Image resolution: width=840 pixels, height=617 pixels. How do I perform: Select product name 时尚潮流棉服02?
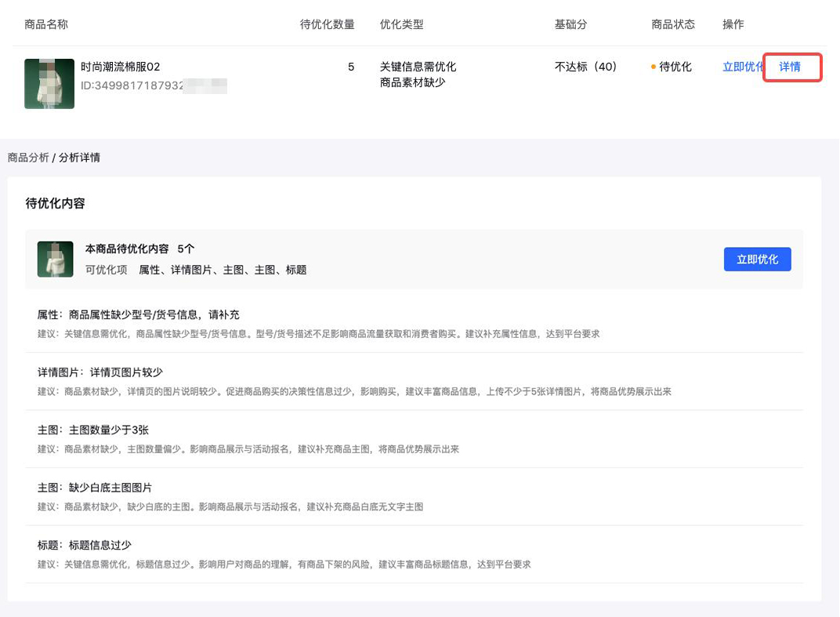pyautogui.click(x=120, y=67)
